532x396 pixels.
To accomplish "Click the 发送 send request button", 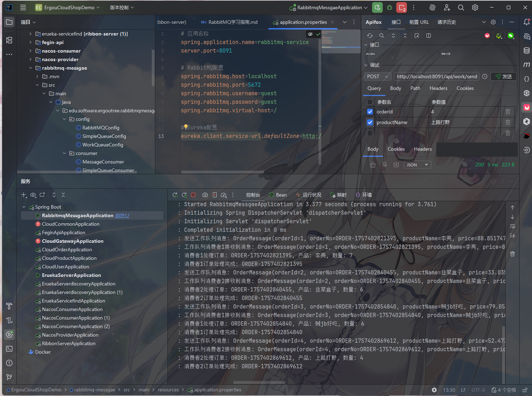I will pos(503,76).
